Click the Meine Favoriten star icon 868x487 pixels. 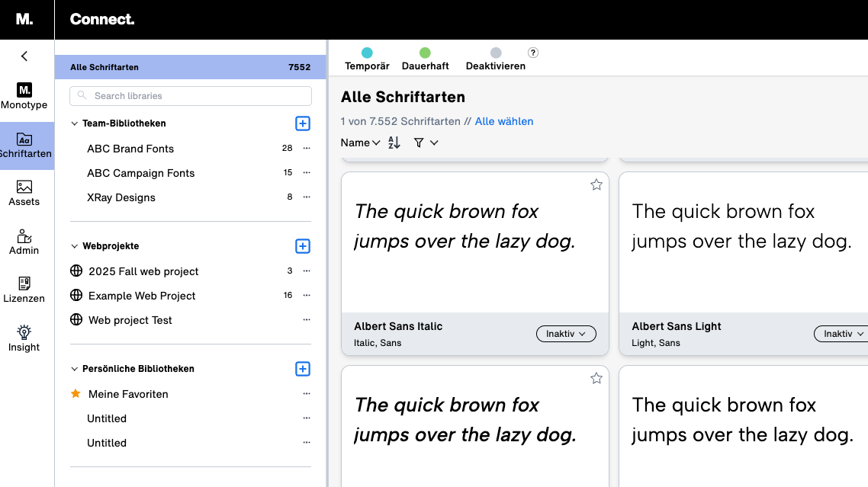click(76, 394)
